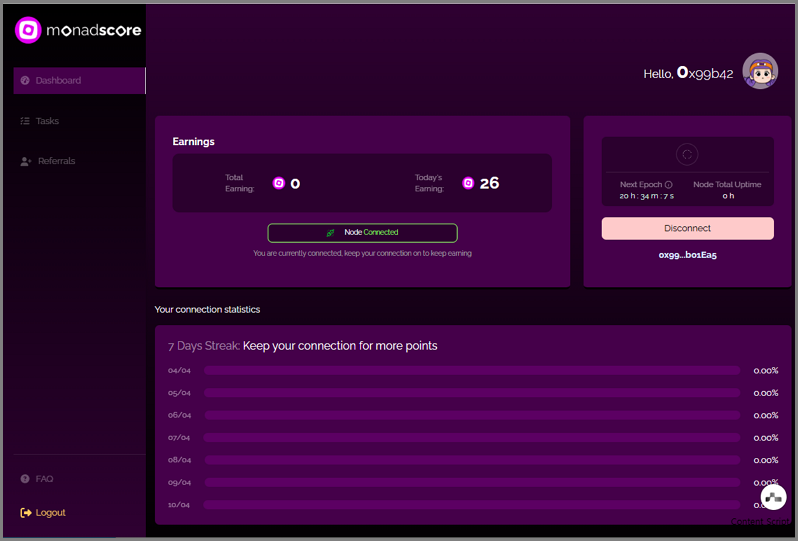
Task: Click the Referrals person-plus icon
Action: tap(25, 161)
